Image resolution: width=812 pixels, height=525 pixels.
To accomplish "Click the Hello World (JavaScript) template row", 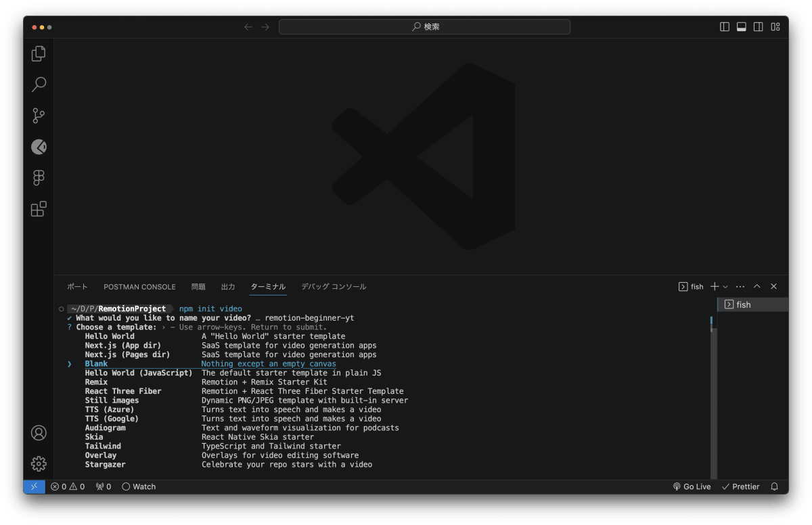I will click(x=233, y=373).
